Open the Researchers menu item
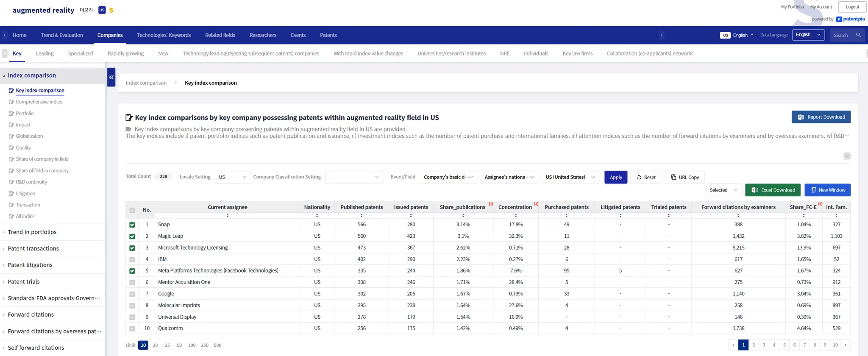Viewport: 868px width, 356px height. click(263, 35)
